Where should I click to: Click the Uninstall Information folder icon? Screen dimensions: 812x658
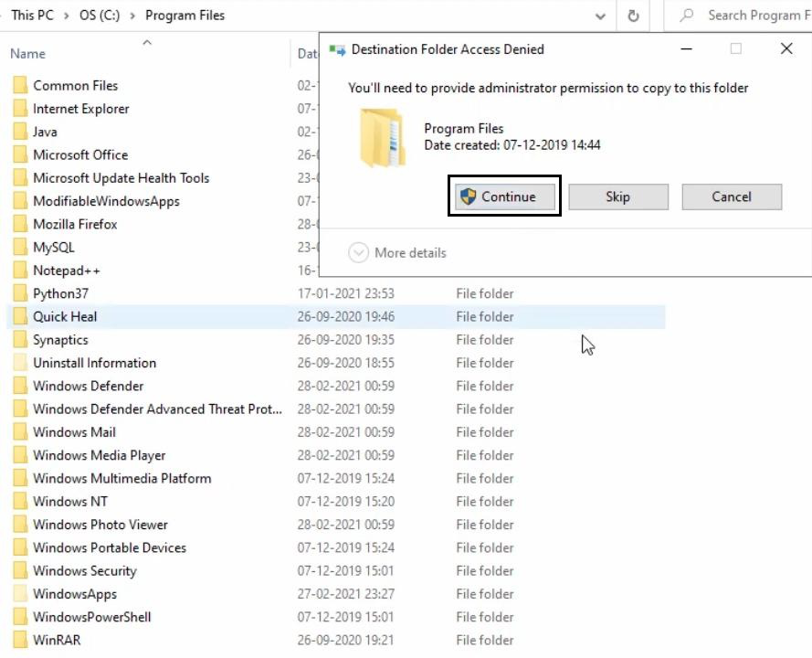point(20,363)
